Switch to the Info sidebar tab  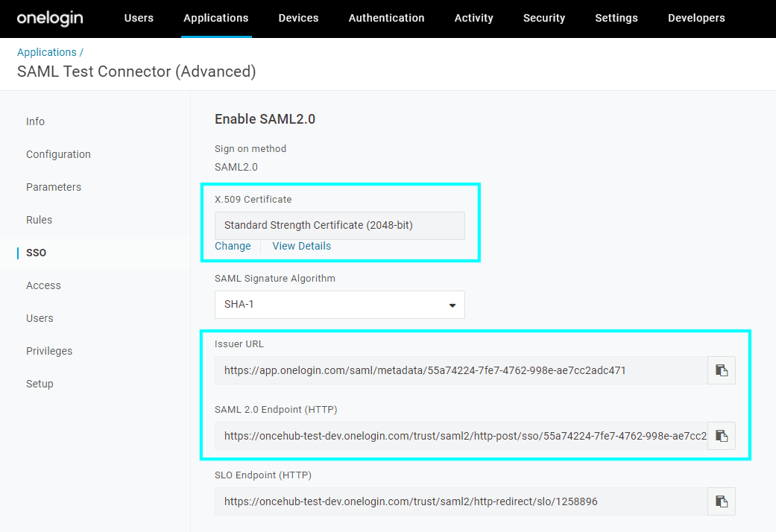tap(35, 121)
